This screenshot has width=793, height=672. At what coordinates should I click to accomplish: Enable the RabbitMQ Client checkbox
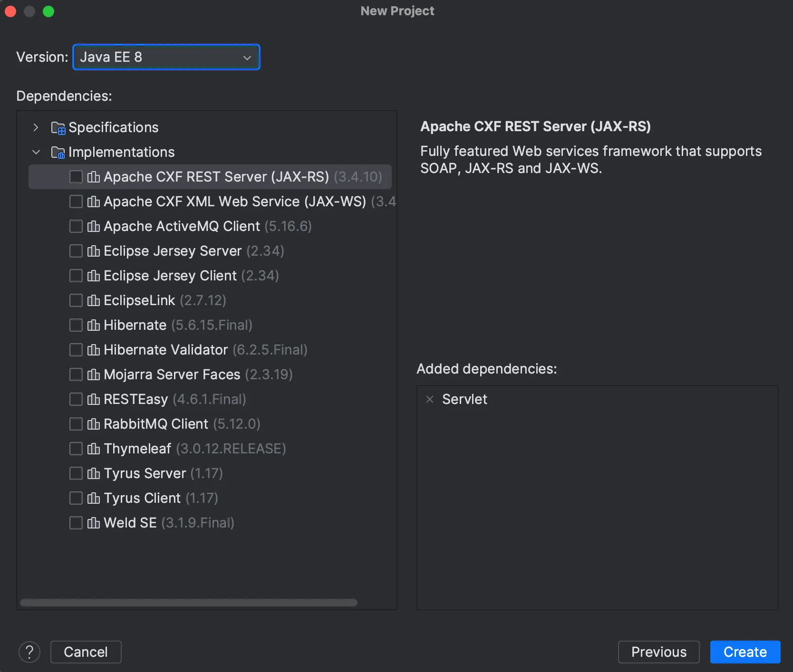[76, 424]
